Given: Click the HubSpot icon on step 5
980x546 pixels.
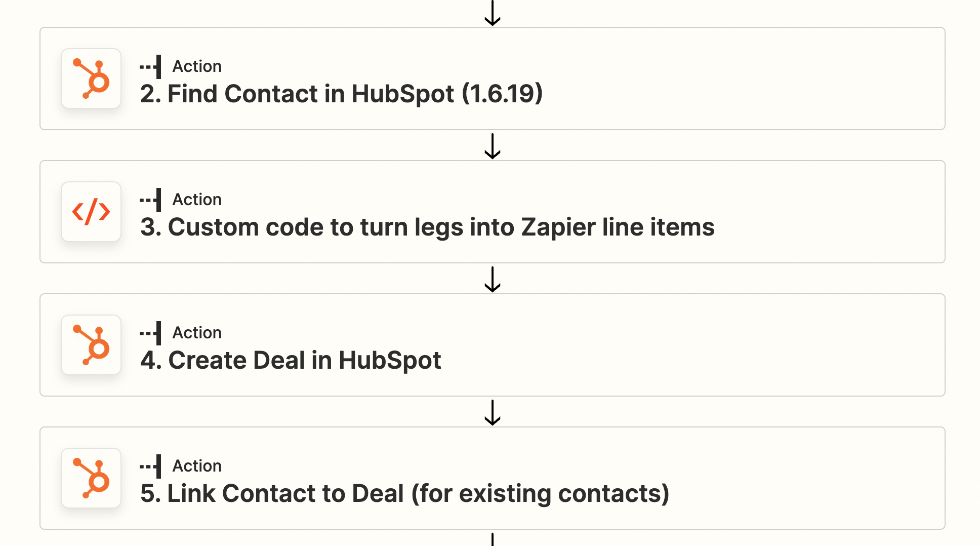Looking at the screenshot, I should 91,478.
